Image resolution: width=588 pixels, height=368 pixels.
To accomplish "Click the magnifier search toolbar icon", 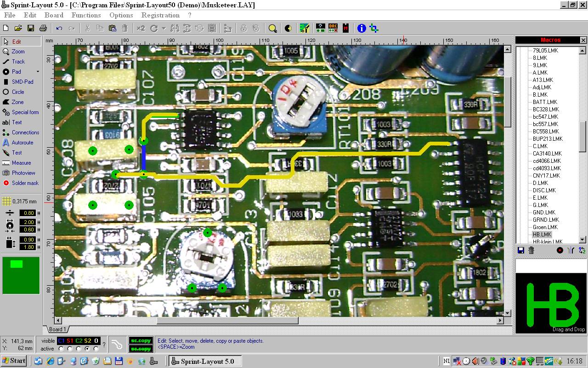I will tap(273, 29).
